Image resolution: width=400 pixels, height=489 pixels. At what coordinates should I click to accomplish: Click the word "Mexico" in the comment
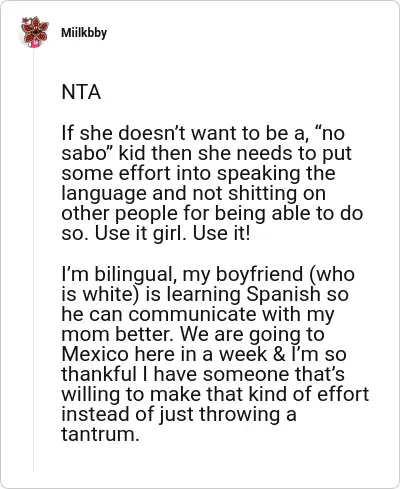[x=95, y=354]
